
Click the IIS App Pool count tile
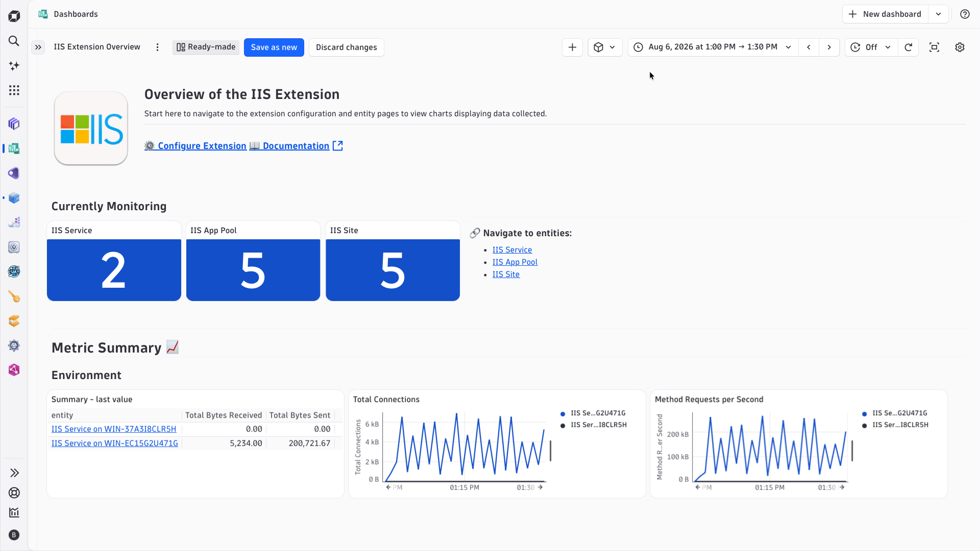tap(253, 270)
